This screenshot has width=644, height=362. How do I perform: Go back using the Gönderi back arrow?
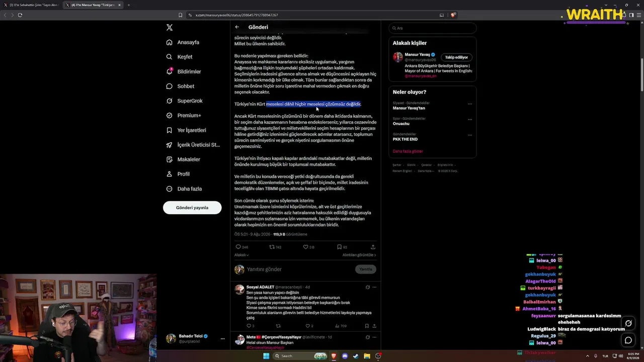237,27
